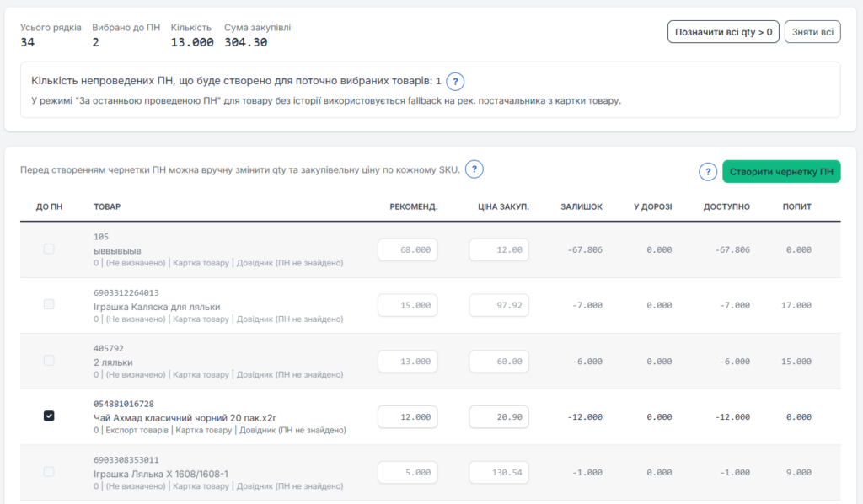The image size is (863, 504).
Task: Click help icon next to unposted PN count
Action: (x=455, y=82)
